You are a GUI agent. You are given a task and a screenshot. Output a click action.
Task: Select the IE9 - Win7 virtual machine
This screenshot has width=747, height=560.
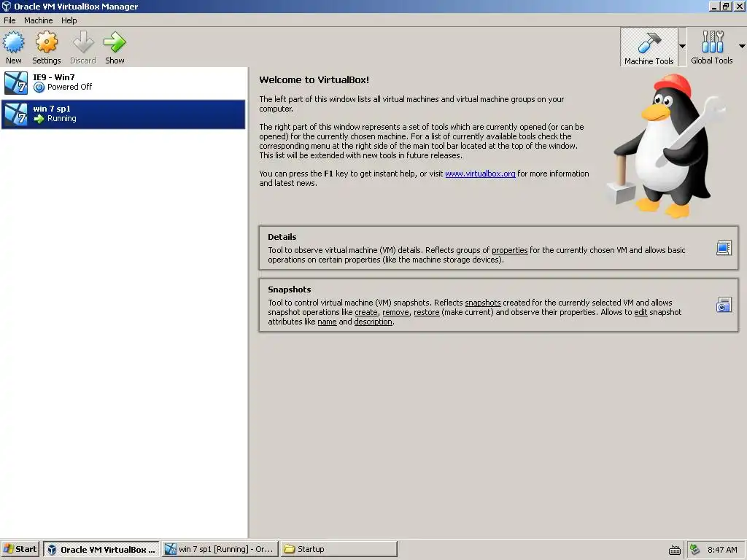pyautogui.click(x=123, y=82)
